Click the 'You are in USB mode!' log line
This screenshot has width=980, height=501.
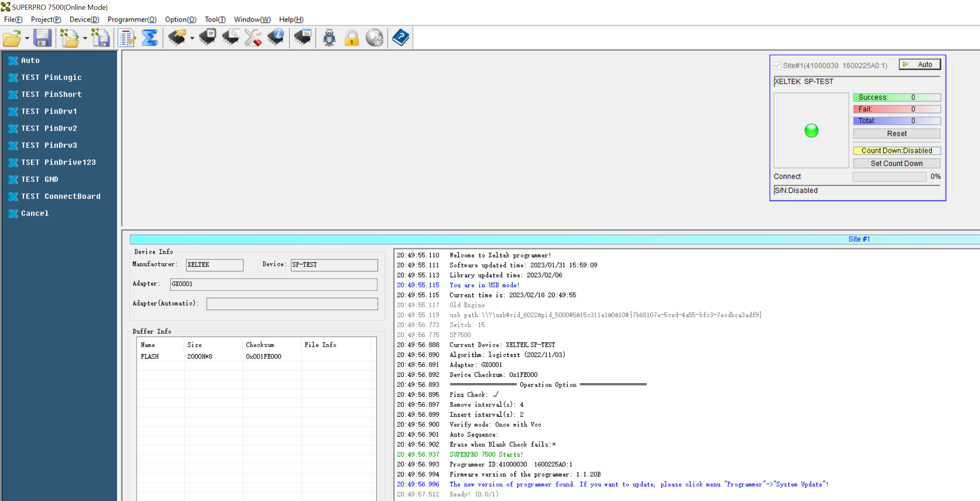(484, 285)
